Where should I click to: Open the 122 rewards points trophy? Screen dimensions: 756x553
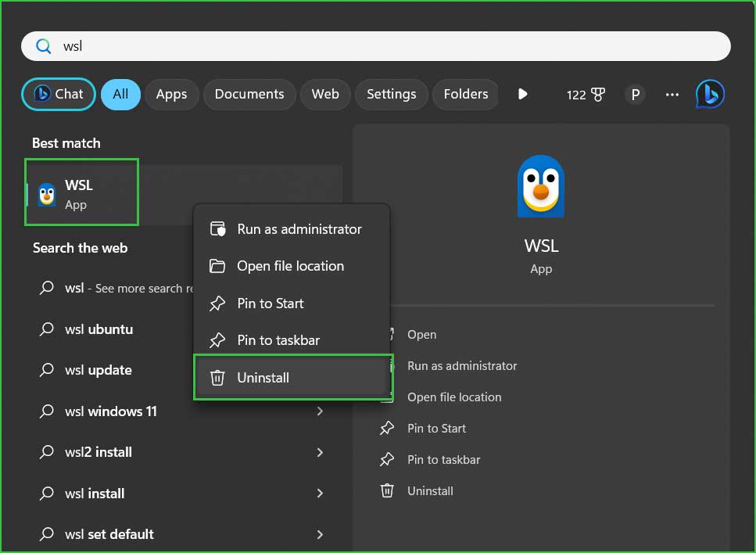[x=586, y=95]
